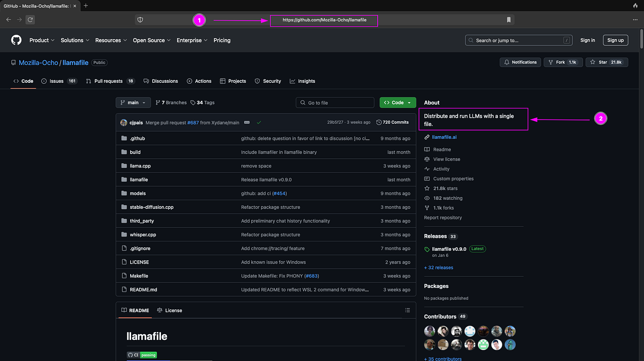Open the Makefile file
This screenshot has height=361, width=644.
[x=139, y=276]
